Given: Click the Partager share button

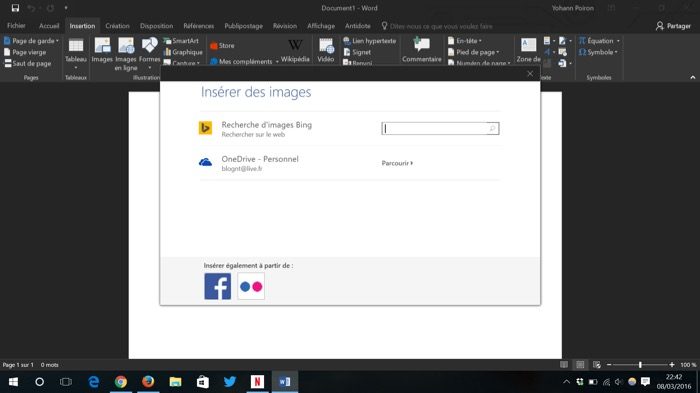Looking at the screenshot, I should pyautogui.click(x=673, y=26).
